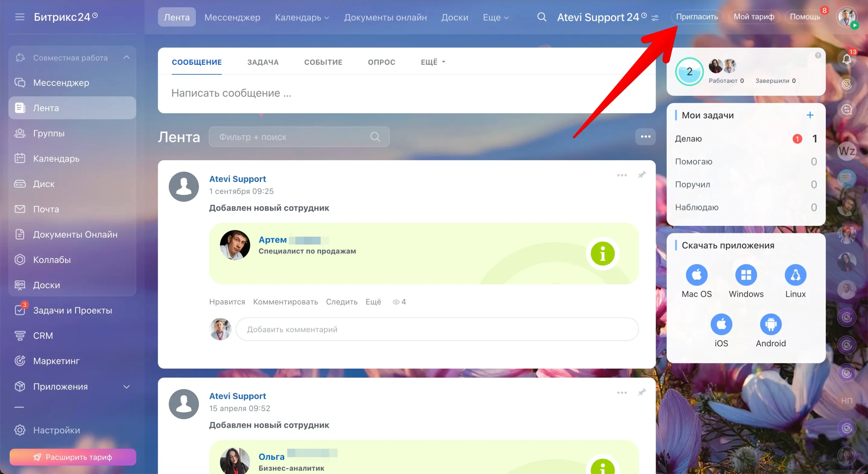
Task: Open the Wz icon in the right bar
Action: 846,151
